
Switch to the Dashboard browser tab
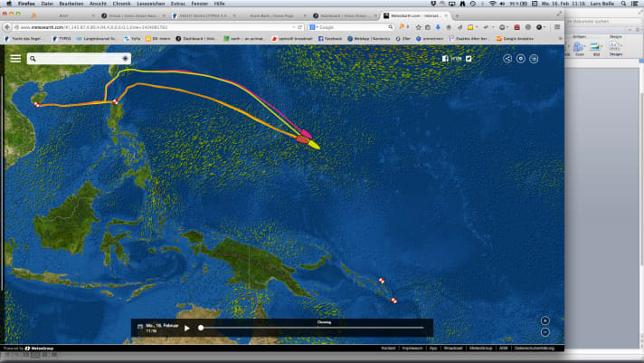click(x=341, y=16)
